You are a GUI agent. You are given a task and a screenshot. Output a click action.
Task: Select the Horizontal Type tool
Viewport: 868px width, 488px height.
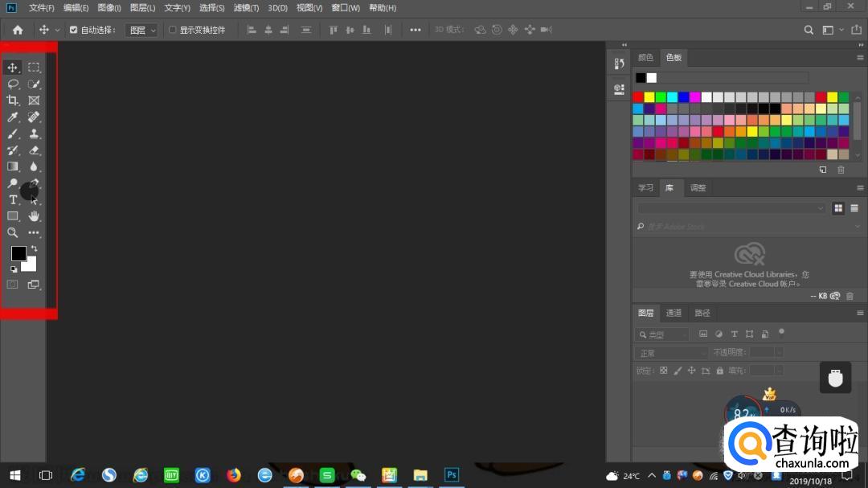tap(13, 199)
